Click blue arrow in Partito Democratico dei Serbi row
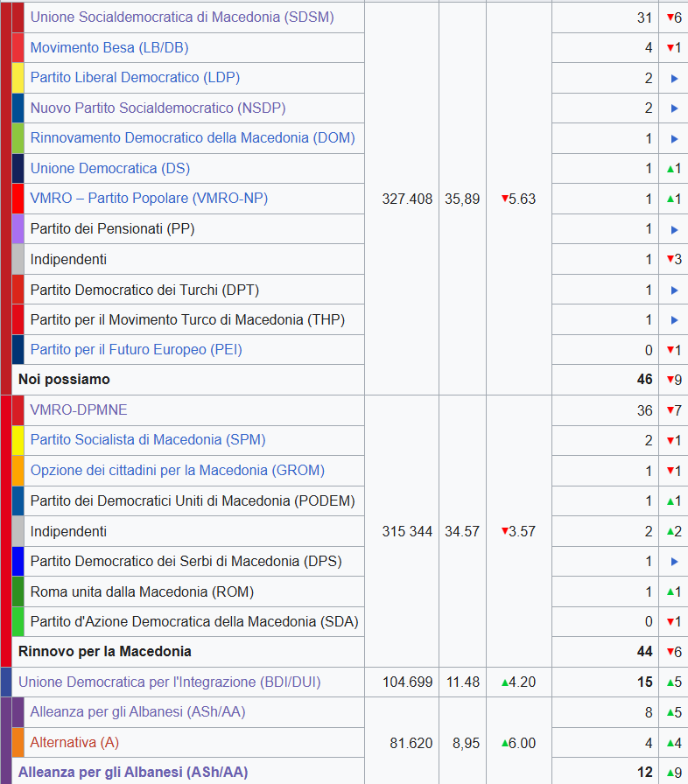The image size is (688, 784). 674,562
